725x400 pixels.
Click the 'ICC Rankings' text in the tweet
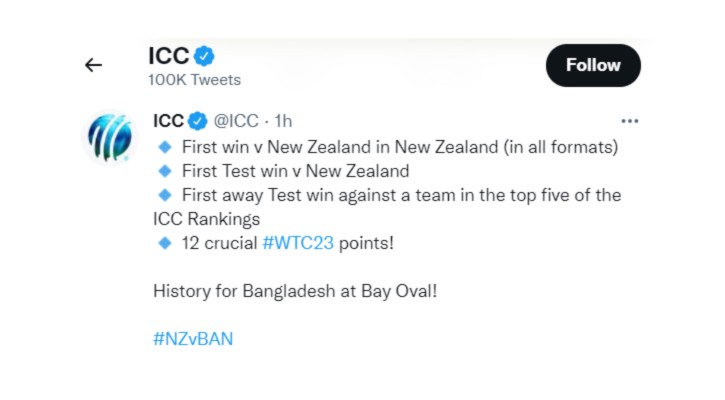207,219
